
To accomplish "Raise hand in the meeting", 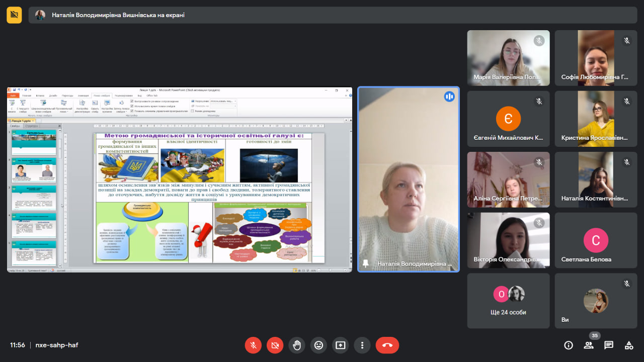I will click(x=297, y=345).
